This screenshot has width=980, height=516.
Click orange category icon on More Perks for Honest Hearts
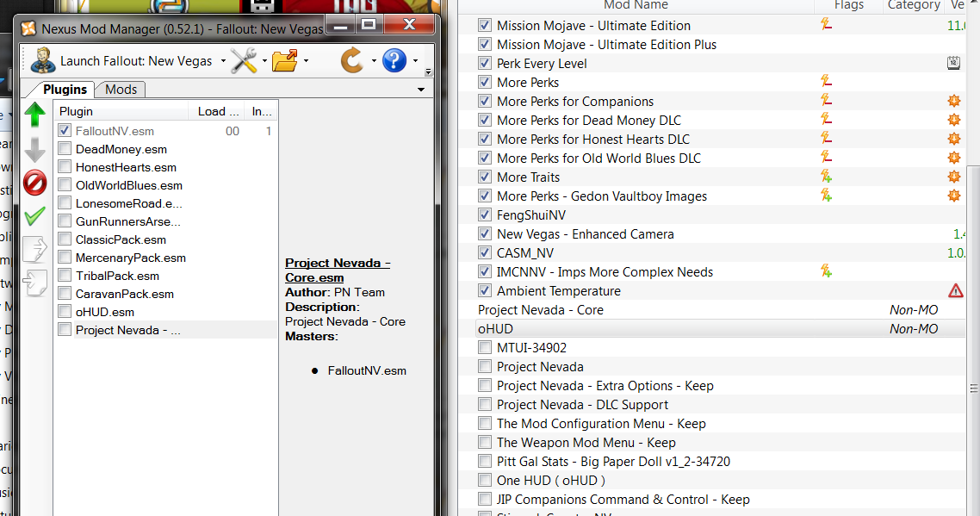click(x=954, y=139)
